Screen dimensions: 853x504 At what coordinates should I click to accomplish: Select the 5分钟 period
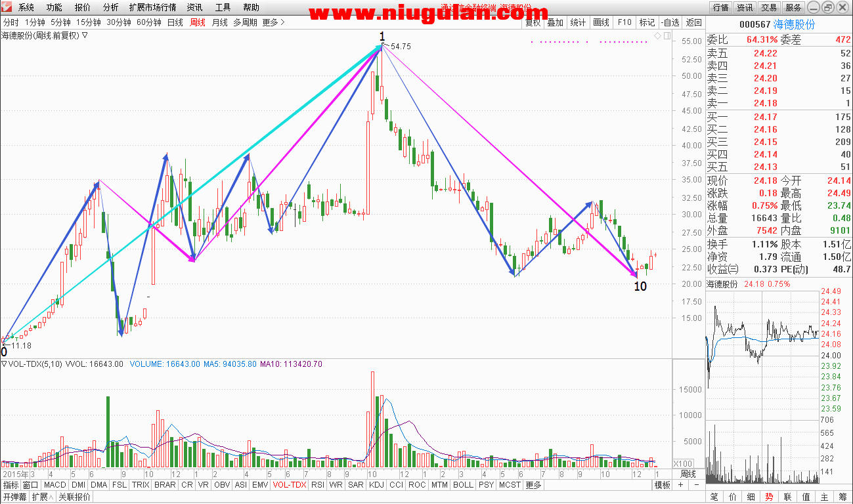pyautogui.click(x=60, y=22)
